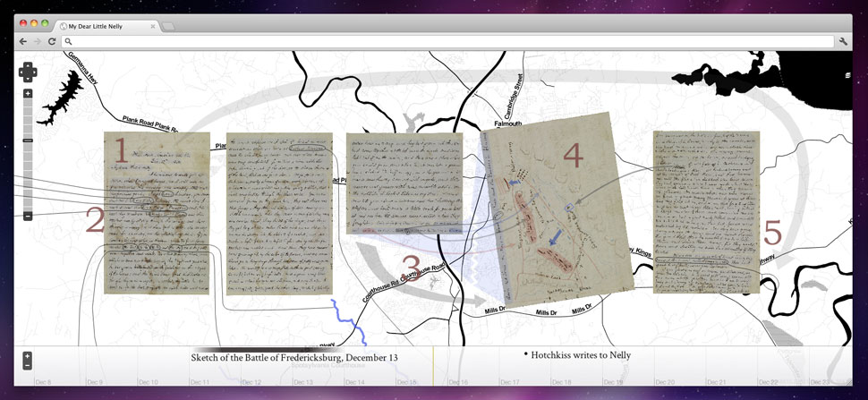Click Dec 21 on the timeline
The image size is (868, 400).
tap(716, 382)
